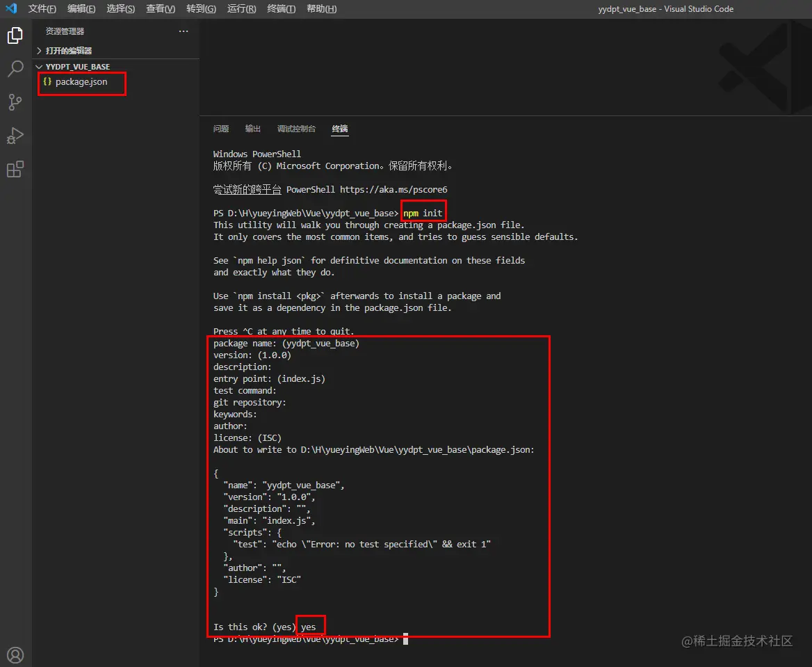The height and width of the screenshot is (667, 812).
Task: Click the 'Press ^C at any time' line
Action: [284, 331]
